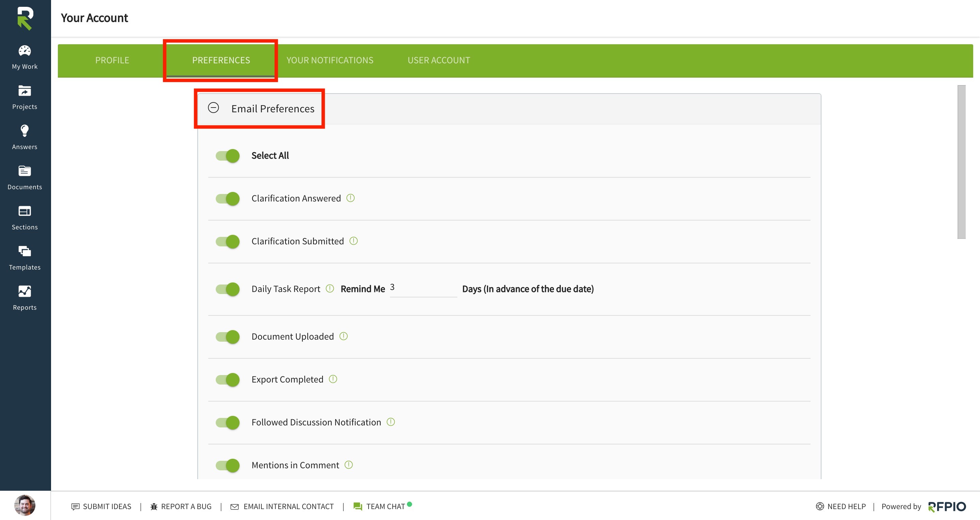Toggle Clarification Answered email switch
The width and height of the screenshot is (980, 520).
tap(228, 198)
